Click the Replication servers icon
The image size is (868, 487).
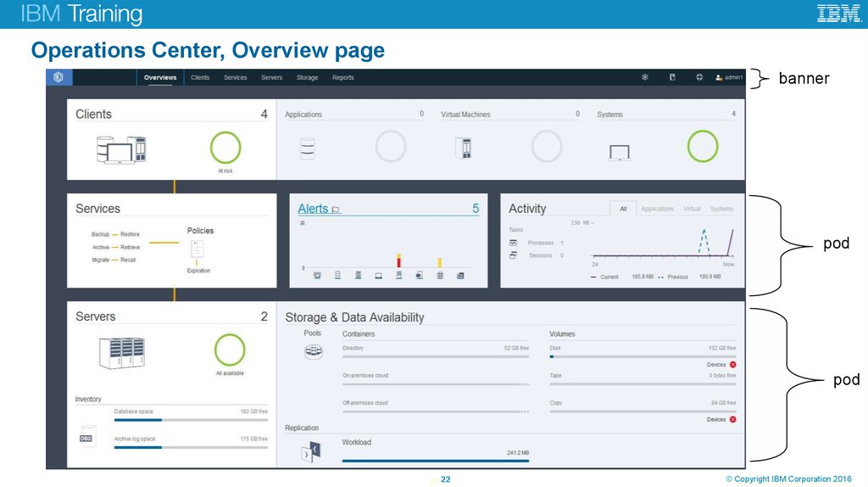tap(311, 451)
